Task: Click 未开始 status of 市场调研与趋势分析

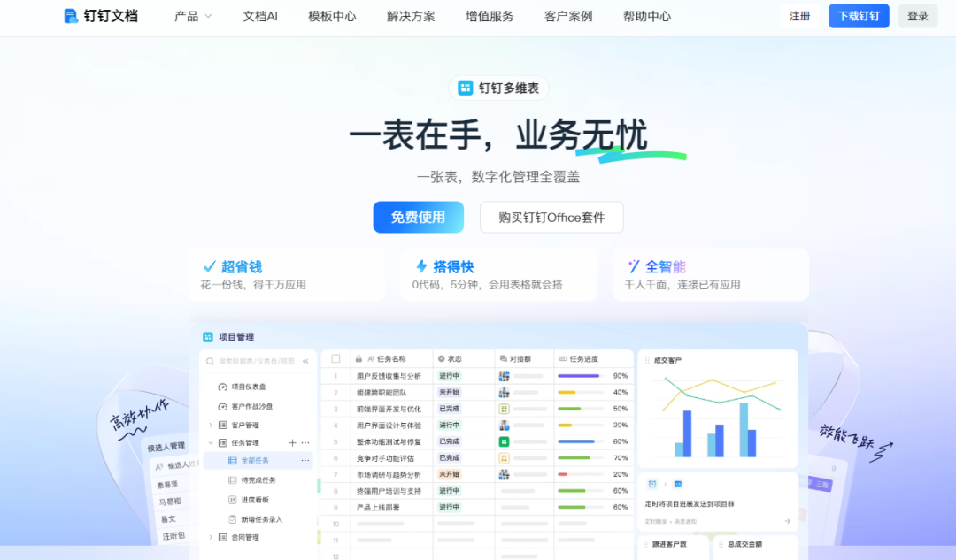Action: (450, 475)
